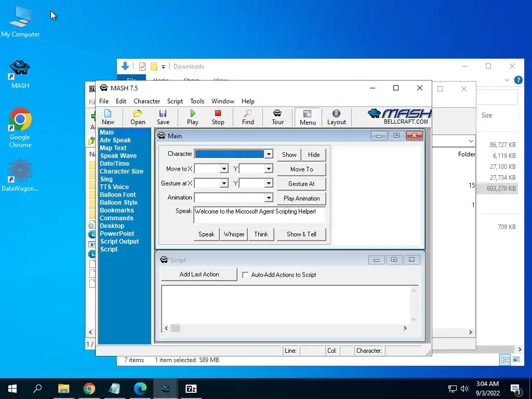The image size is (532, 399).
Task: Expand ribbon chevron in Downloads window
Action: 507,81
